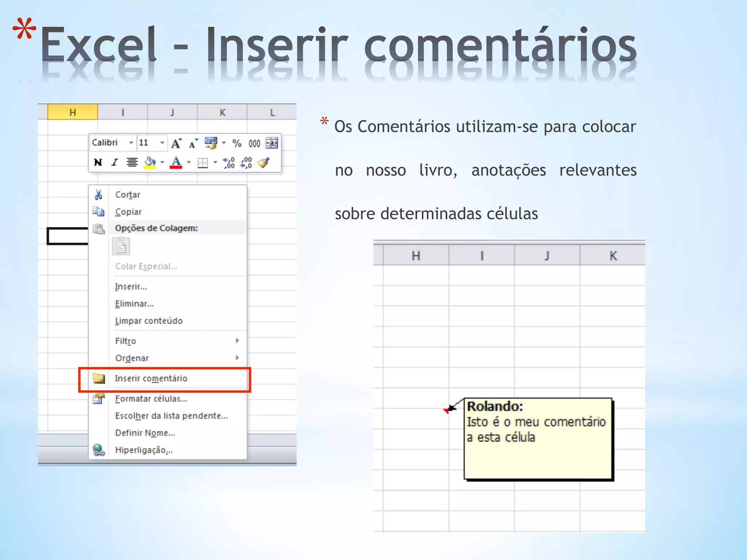Click the Increase Decimal icon
Screen dimensions: 747x560
point(229,163)
